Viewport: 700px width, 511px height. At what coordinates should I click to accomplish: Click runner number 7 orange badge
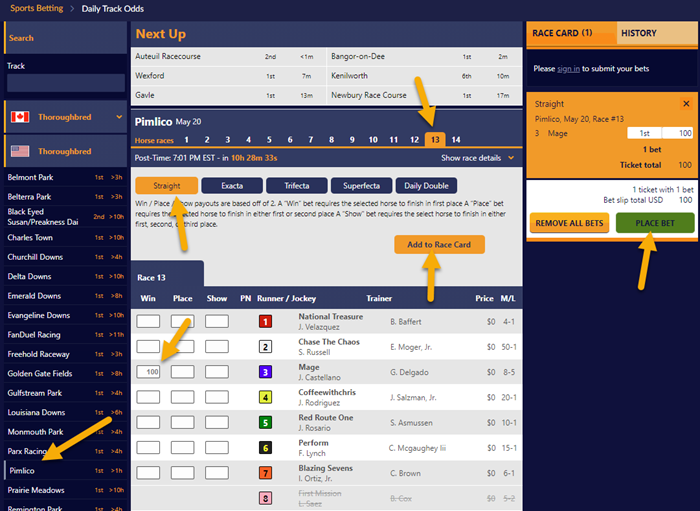coord(265,473)
